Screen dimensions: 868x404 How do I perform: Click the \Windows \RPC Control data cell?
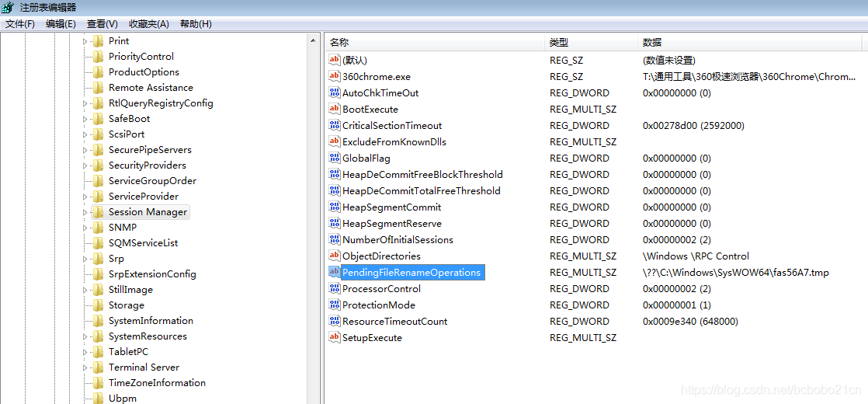pyautogui.click(x=696, y=256)
